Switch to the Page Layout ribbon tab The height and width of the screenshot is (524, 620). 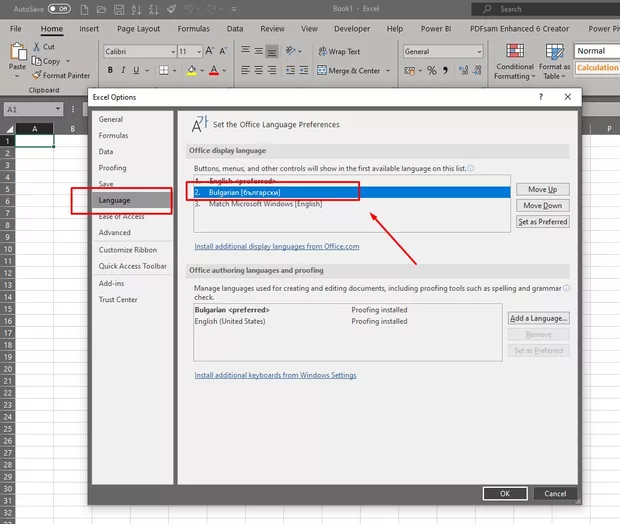[x=138, y=29]
